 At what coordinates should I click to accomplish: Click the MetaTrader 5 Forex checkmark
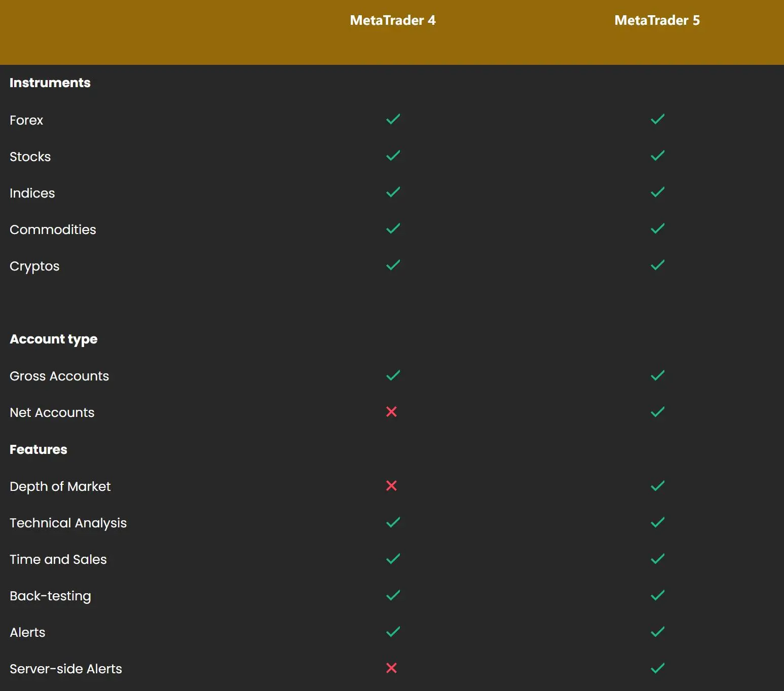pyautogui.click(x=658, y=119)
